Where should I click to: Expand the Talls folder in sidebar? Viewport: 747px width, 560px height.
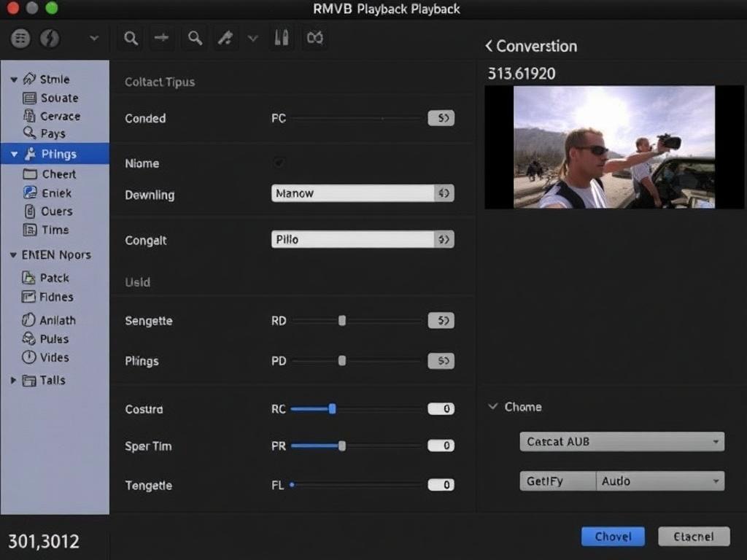(13, 381)
